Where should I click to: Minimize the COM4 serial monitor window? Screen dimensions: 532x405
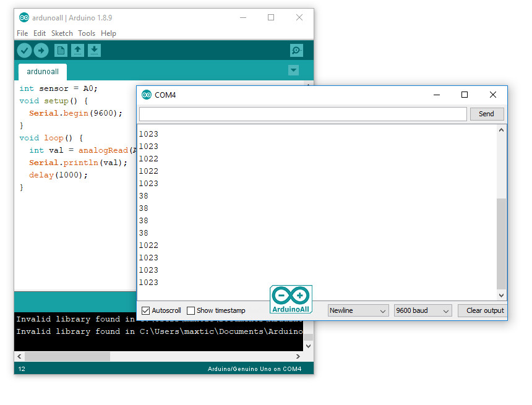point(437,95)
